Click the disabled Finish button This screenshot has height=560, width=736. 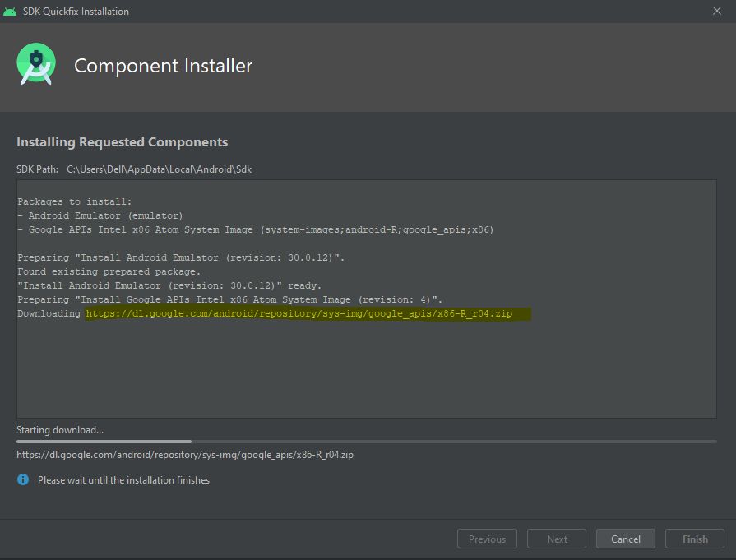point(695,539)
